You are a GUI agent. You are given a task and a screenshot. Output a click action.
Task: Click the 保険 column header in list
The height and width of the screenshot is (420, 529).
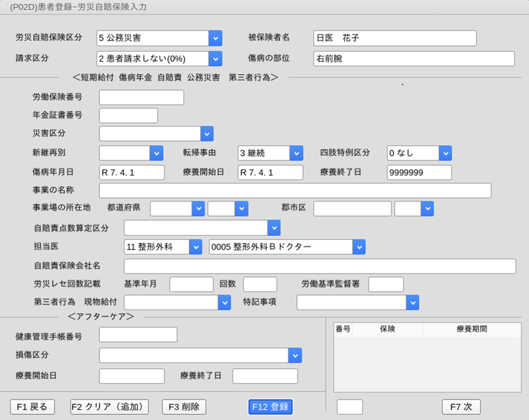(387, 329)
